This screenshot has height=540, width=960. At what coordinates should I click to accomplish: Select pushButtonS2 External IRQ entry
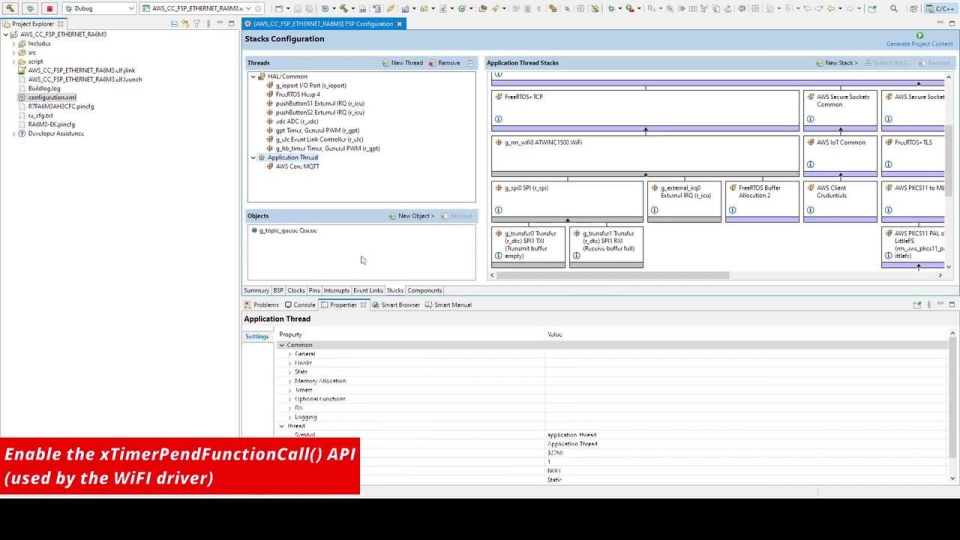[320, 113]
